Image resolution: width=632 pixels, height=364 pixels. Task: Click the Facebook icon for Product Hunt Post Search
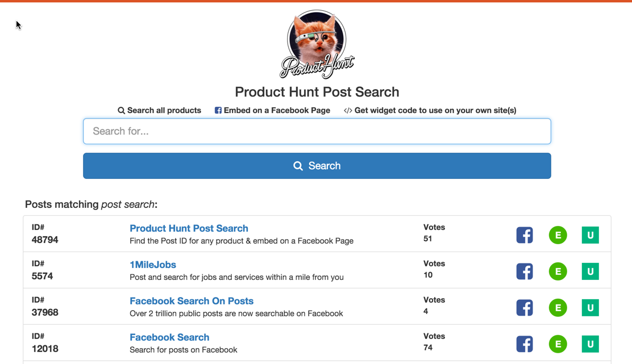click(525, 235)
